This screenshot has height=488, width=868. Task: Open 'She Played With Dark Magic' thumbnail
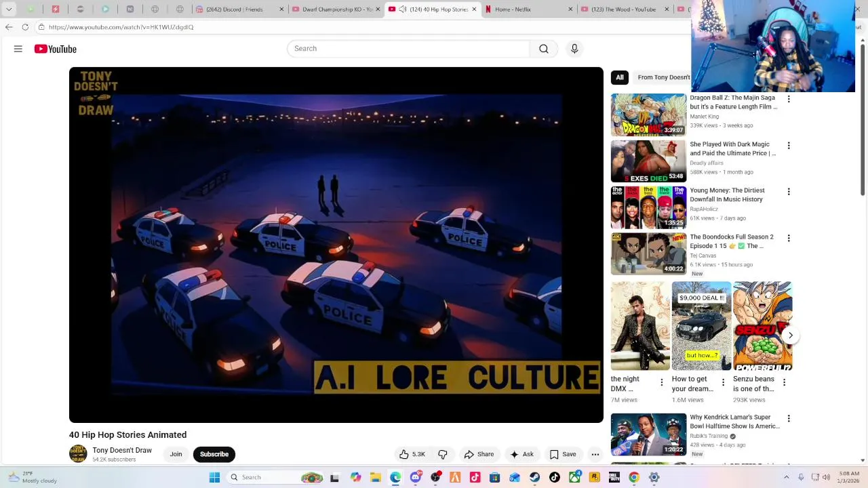[649, 161]
